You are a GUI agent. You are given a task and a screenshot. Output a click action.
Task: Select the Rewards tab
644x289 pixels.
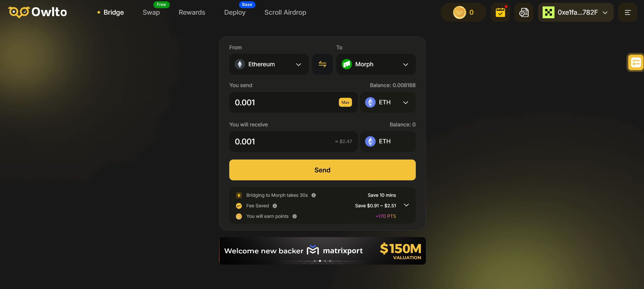pos(192,12)
